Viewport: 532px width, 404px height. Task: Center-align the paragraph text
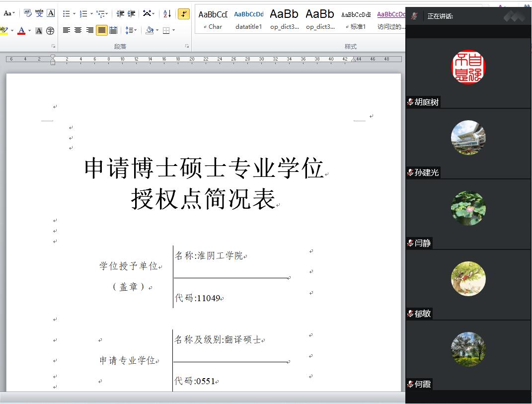point(78,31)
